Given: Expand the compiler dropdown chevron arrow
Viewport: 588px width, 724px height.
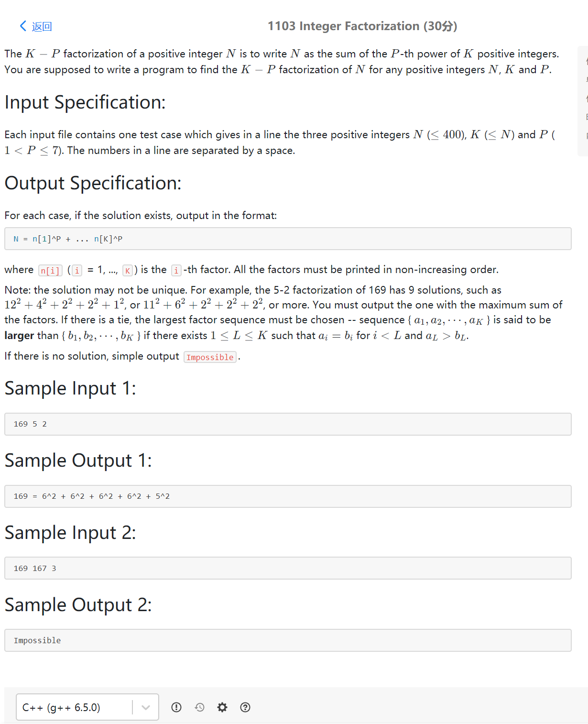Looking at the screenshot, I should pos(146,707).
